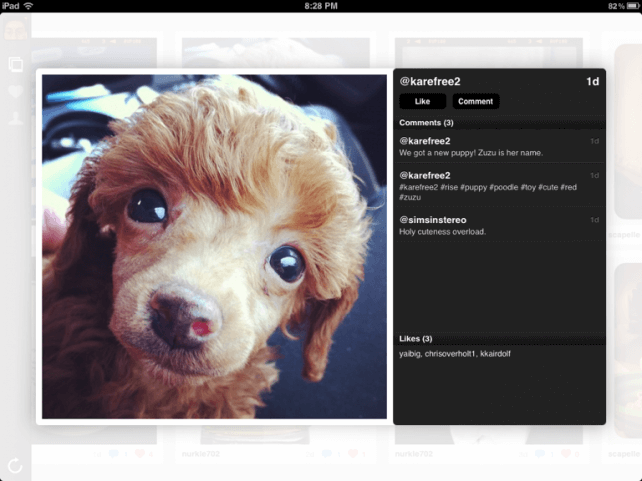Tap the Like button for karefree2's photo
Image resolution: width=642 pixels, height=481 pixels.
coord(423,102)
